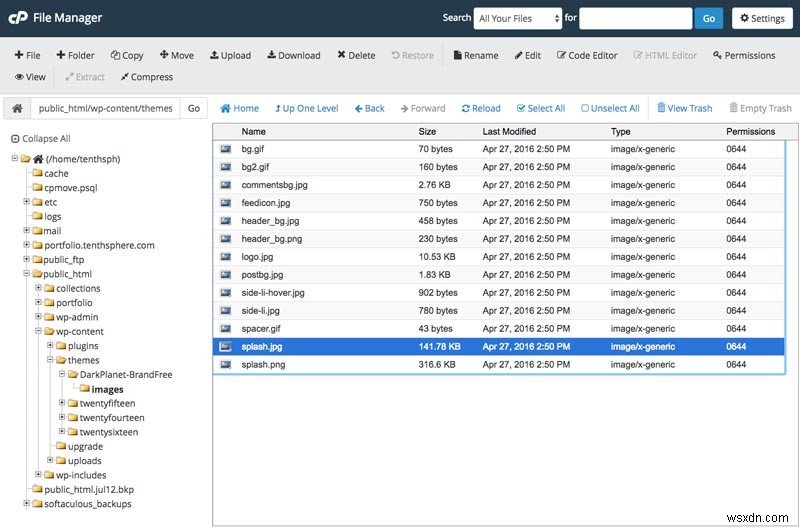
Task: Expand portfolio.tenthsphere.com folder
Action: [x=27, y=244]
